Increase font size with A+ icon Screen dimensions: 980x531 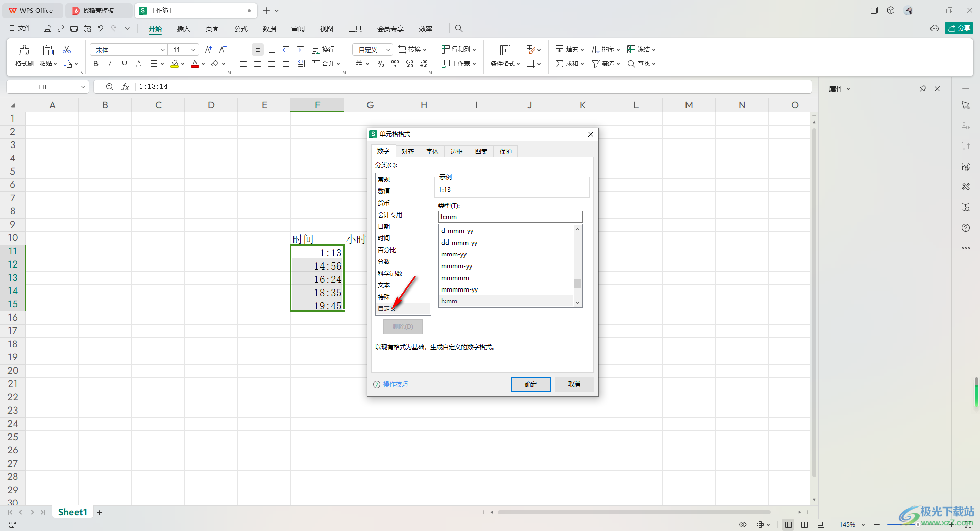tap(208, 50)
